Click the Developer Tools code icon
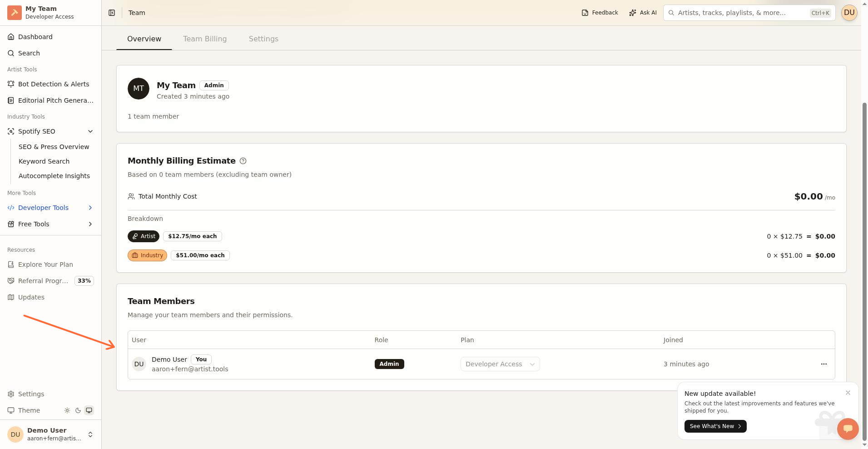The height and width of the screenshot is (449, 868). pos(11,208)
